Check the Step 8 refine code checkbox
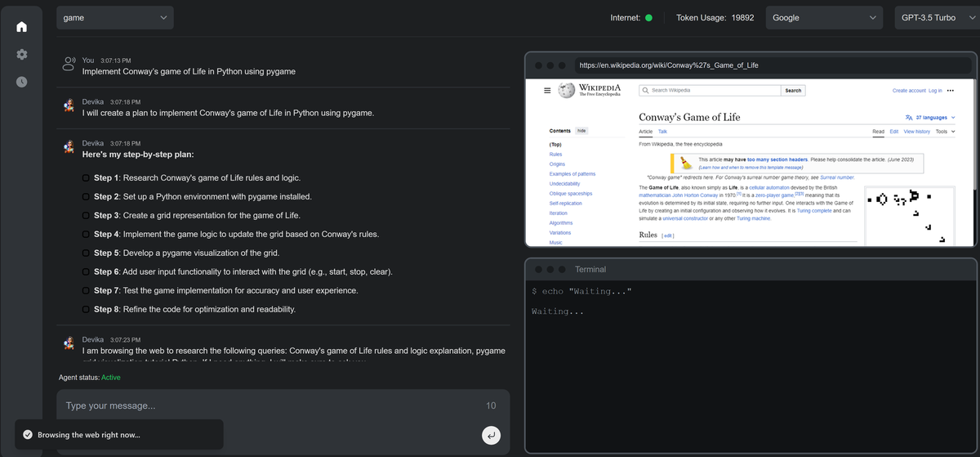This screenshot has height=457, width=980. pos(86,310)
